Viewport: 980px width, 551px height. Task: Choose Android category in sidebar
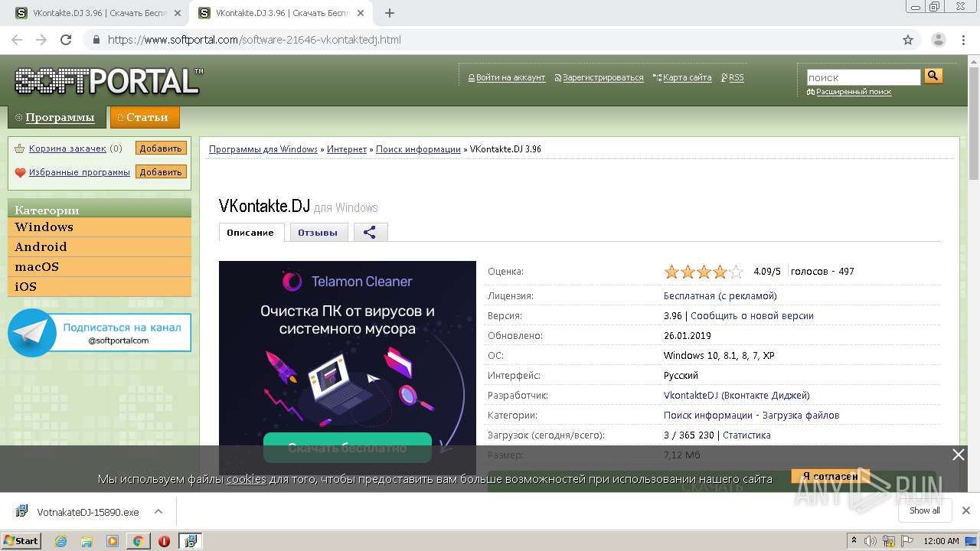(100, 247)
